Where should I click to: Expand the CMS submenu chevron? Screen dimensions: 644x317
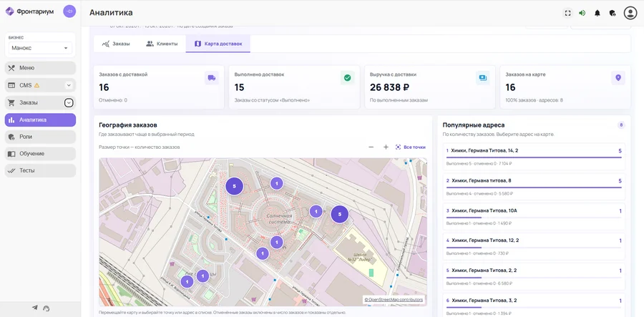coord(69,85)
